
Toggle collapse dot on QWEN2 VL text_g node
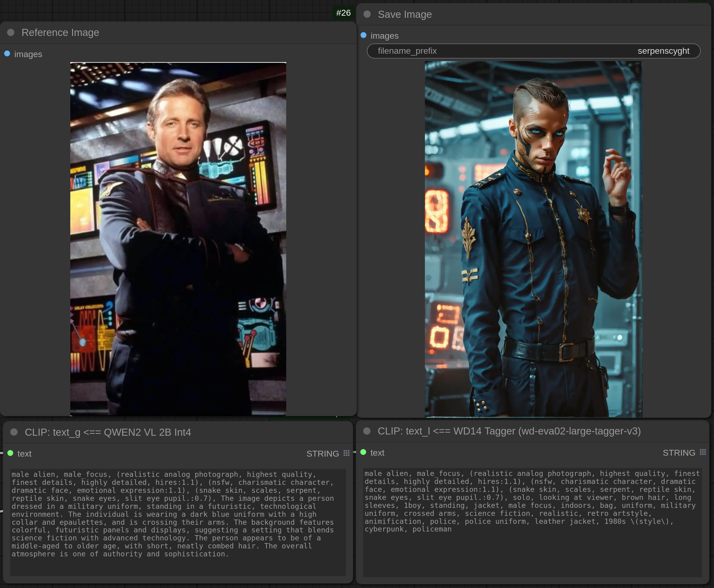pyautogui.click(x=14, y=432)
